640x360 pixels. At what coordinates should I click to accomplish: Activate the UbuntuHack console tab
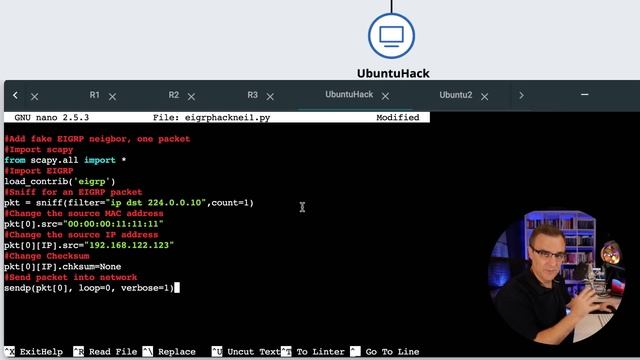coord(349,95)
